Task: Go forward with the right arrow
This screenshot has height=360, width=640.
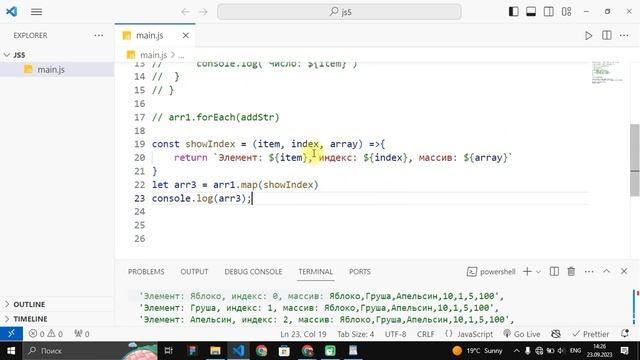Action: (x=203, y=12)
